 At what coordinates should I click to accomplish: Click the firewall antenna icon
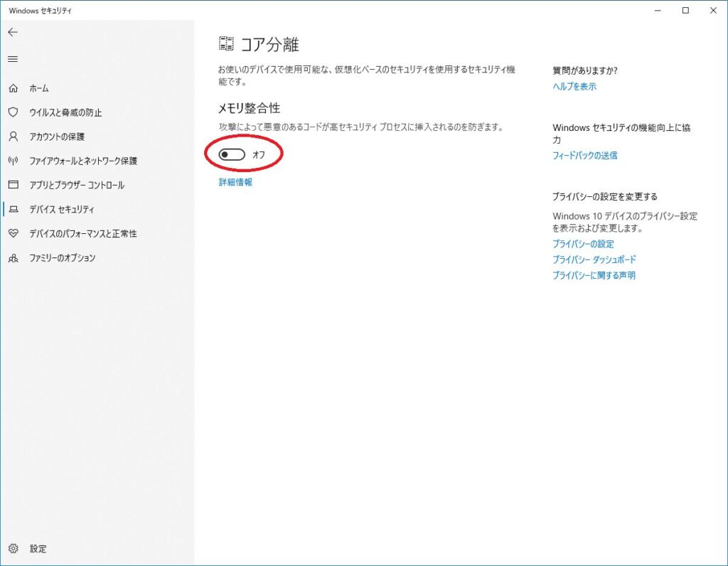14,161
